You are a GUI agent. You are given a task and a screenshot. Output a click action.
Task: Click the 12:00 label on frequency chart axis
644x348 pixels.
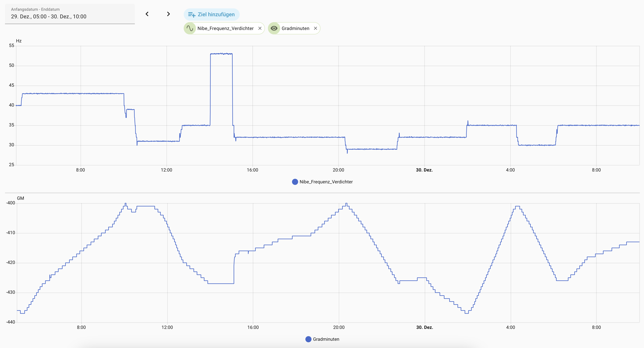pos(167,170)
